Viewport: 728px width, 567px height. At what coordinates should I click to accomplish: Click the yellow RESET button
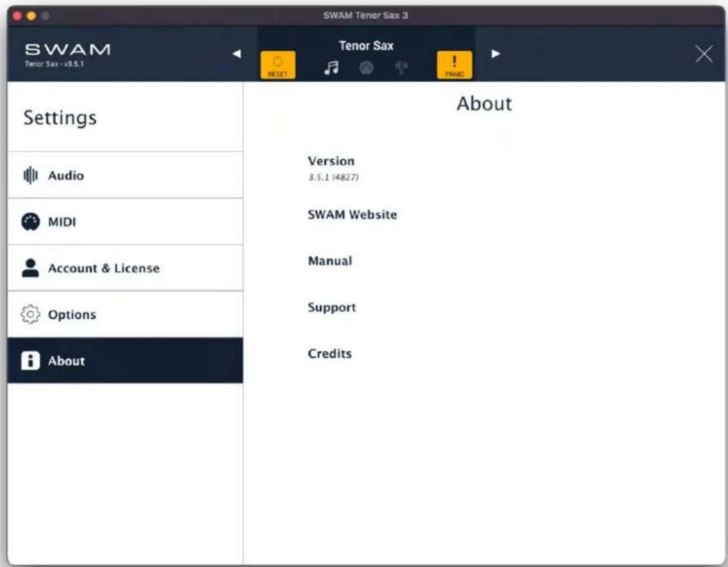point(277,65)
